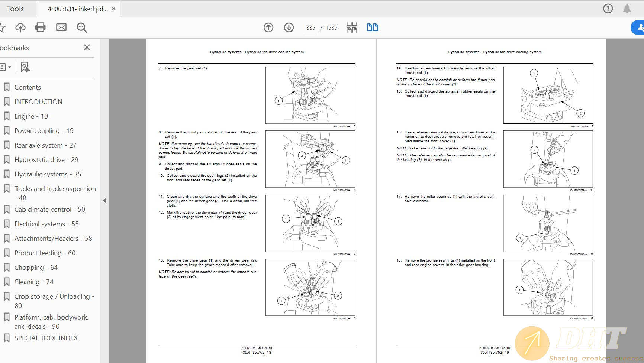Screen dimensions: 644x363
Task: Toggle two-page view mode
Action: point(372,27)
